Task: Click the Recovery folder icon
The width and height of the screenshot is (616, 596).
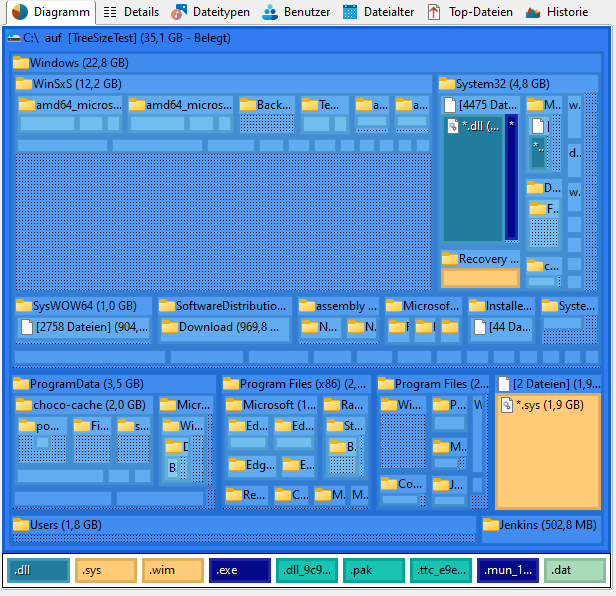Action: point(450,259)
